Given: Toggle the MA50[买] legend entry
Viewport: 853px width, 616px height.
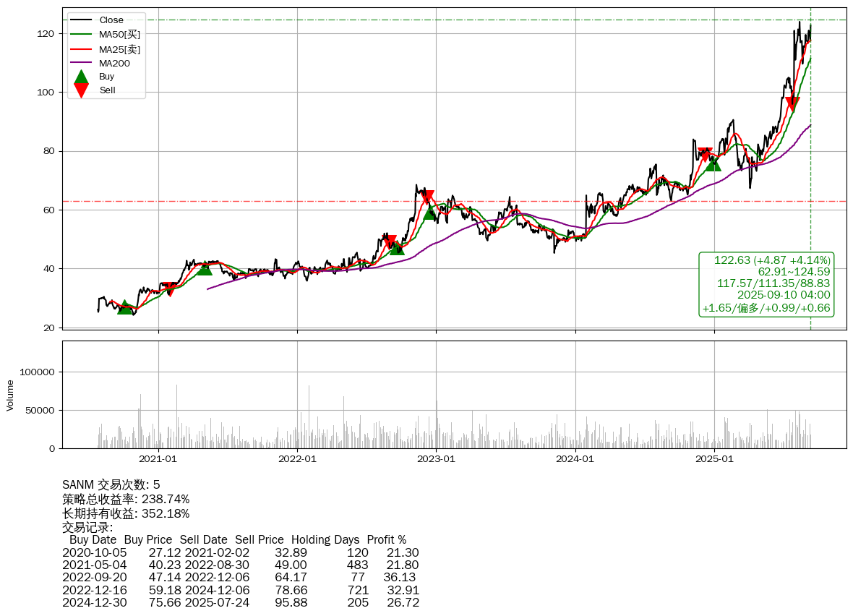Looking at the screenshot, I should 119,35.
